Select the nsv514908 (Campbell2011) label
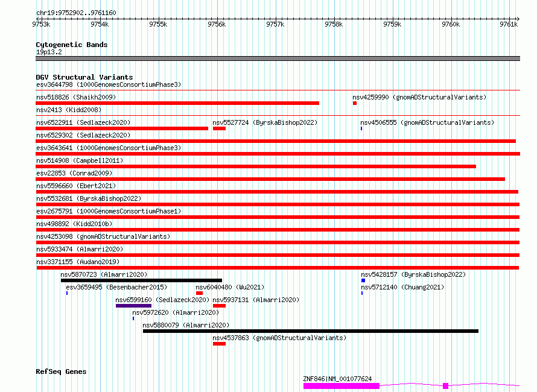The image size is (537, 392). 80,160
